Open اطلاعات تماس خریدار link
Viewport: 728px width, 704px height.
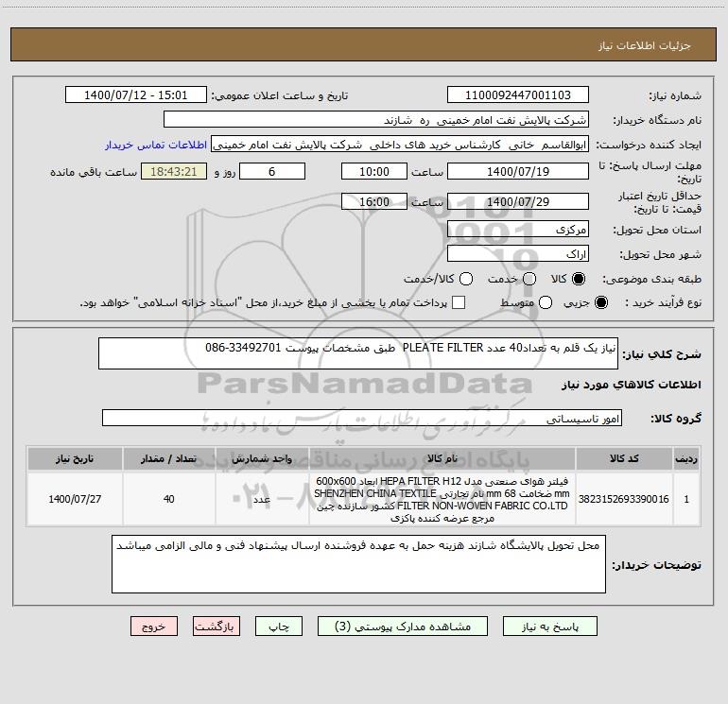156,145
